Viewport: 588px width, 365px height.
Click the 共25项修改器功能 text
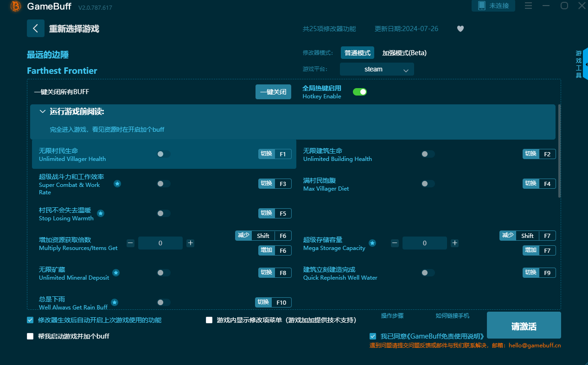329,29
